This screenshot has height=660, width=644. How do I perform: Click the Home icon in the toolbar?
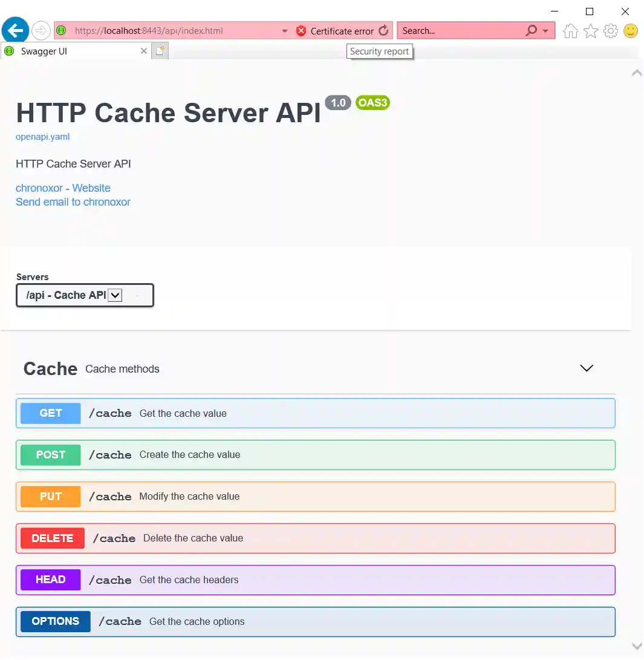pyautogui.click(x=570, y=30)
